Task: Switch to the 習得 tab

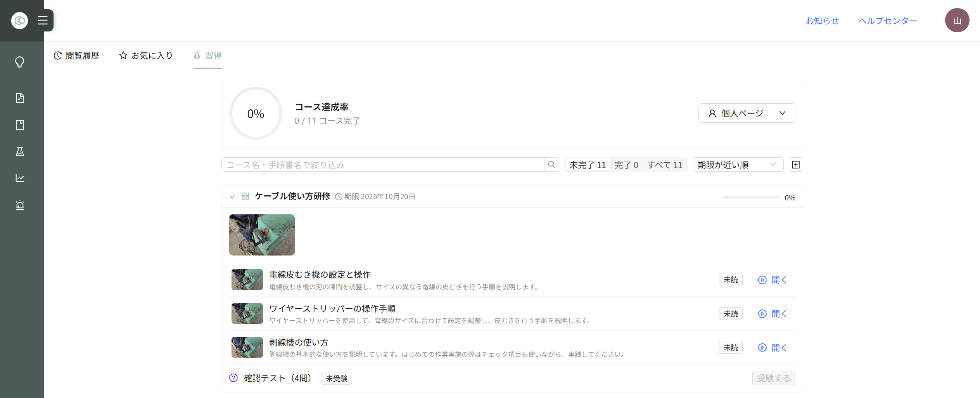Action: pyautogui.click(x=207, y=56)
